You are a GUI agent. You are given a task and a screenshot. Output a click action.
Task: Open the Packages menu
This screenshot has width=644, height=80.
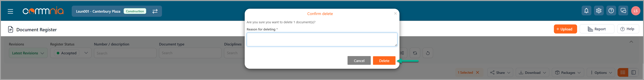(568, 72)
